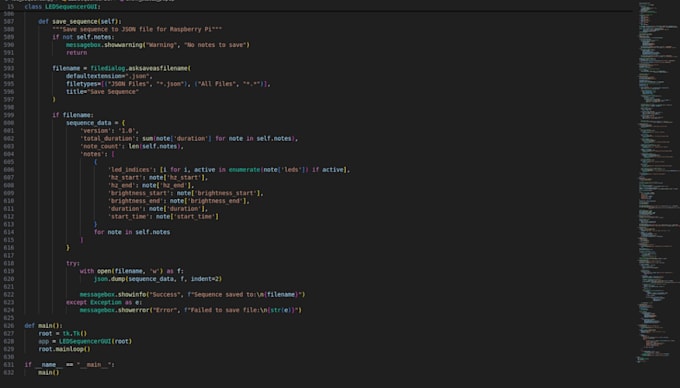Click the json.dump call line
Viewport: 680px width, 388px height.
(158, 279)
